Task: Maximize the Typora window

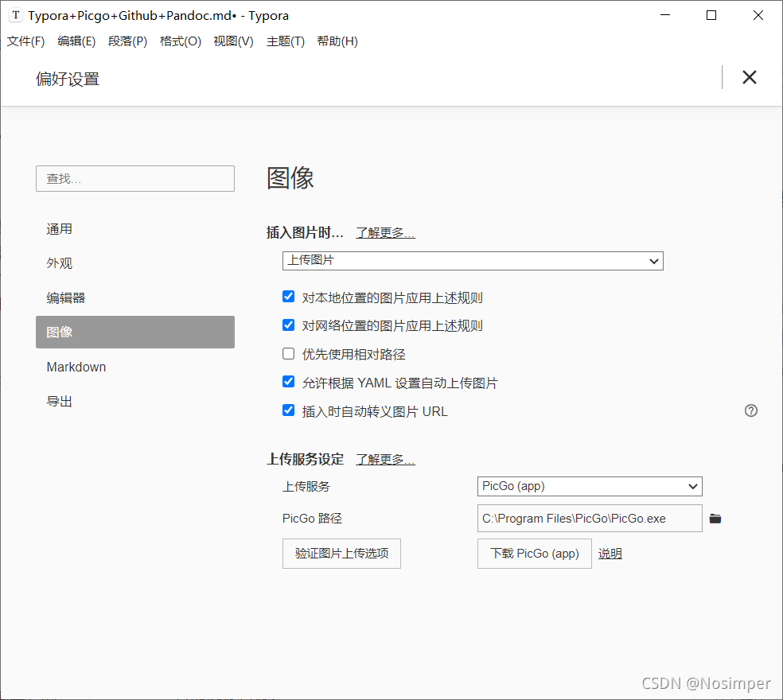Action: click(x=711, y=15)
